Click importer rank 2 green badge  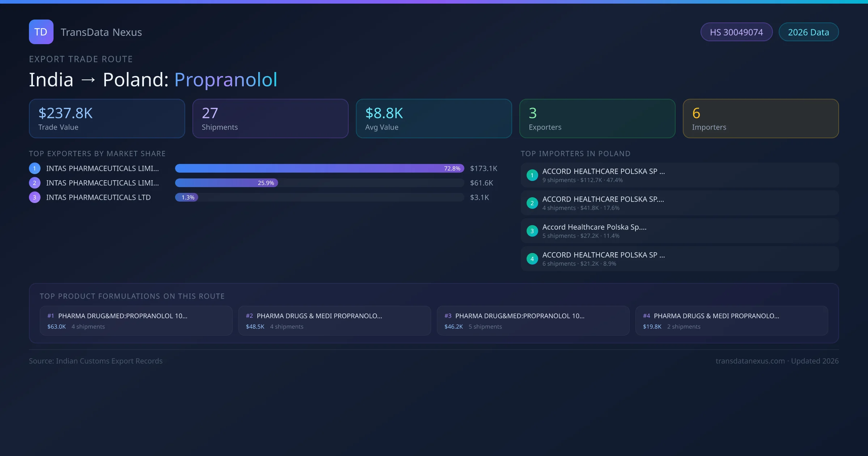[x=532, y=203]
